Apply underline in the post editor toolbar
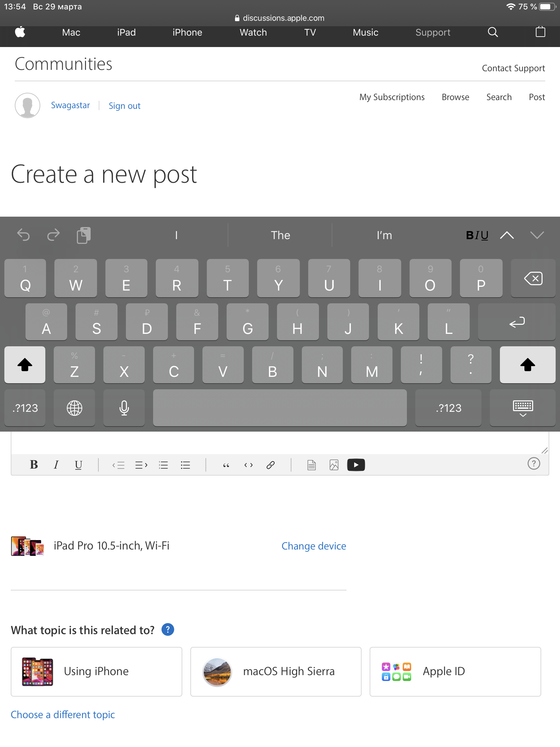Screen dimensions: 560x747 coord(78,465)
